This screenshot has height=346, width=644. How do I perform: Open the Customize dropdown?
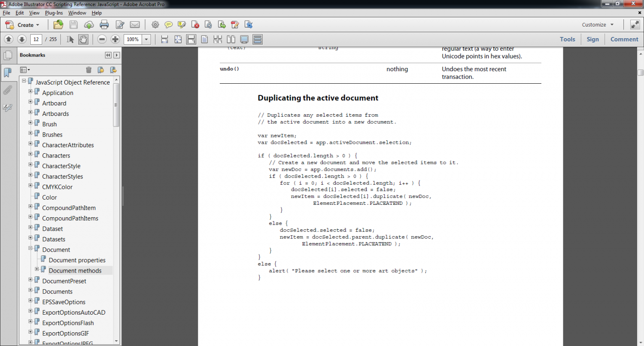(x=598, y=25)
